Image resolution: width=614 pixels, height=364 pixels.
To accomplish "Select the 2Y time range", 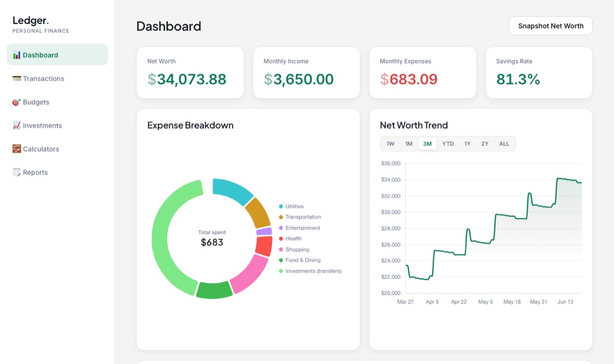I will (485, 144).
